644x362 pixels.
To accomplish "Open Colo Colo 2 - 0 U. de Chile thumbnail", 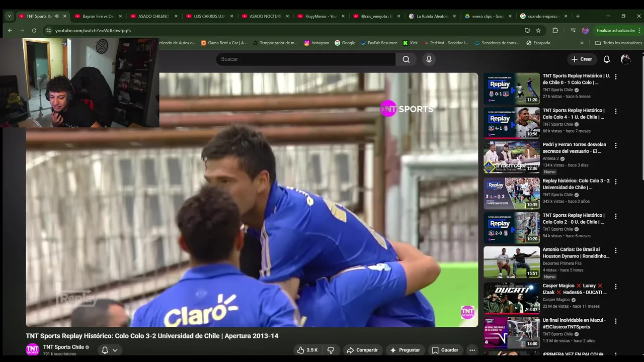I will (512, 228).
